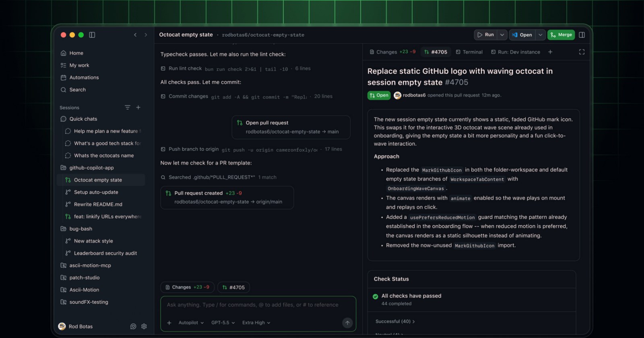Screen dimensions: 644x338
Task: Switch to Run: Dev instance tab
Action: coord(515,52)
